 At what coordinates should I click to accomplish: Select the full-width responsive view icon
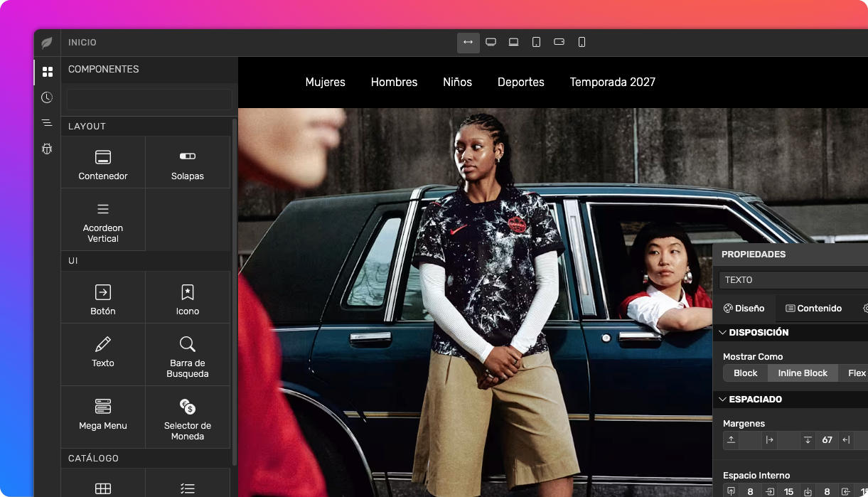point(468,43)
